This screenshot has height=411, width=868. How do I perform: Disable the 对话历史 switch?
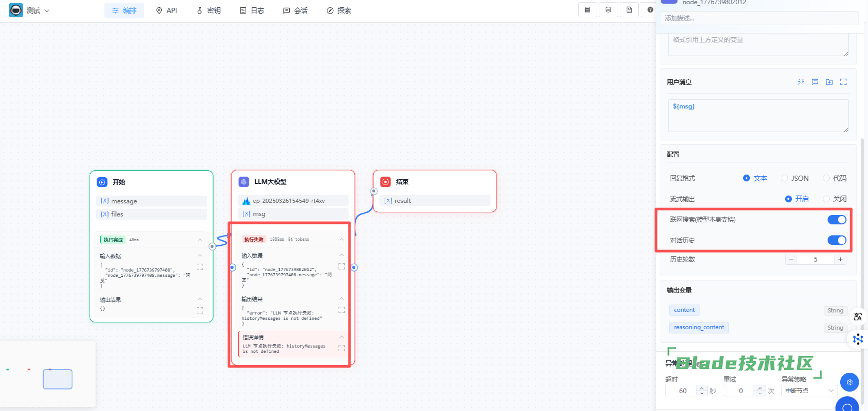[x=837, y=240]
